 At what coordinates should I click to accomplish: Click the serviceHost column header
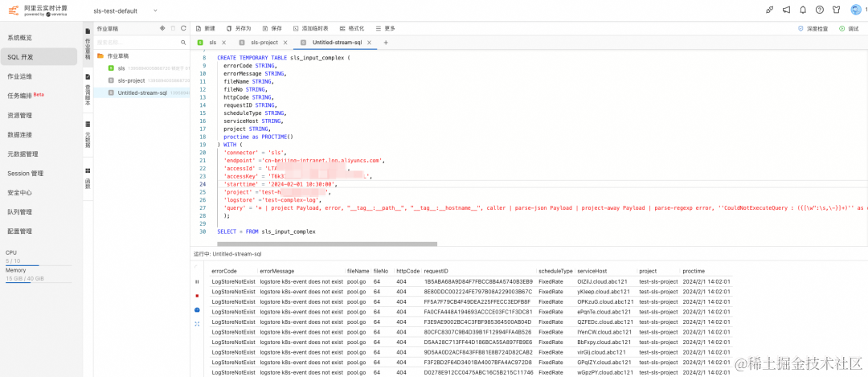tap(592, 271)
